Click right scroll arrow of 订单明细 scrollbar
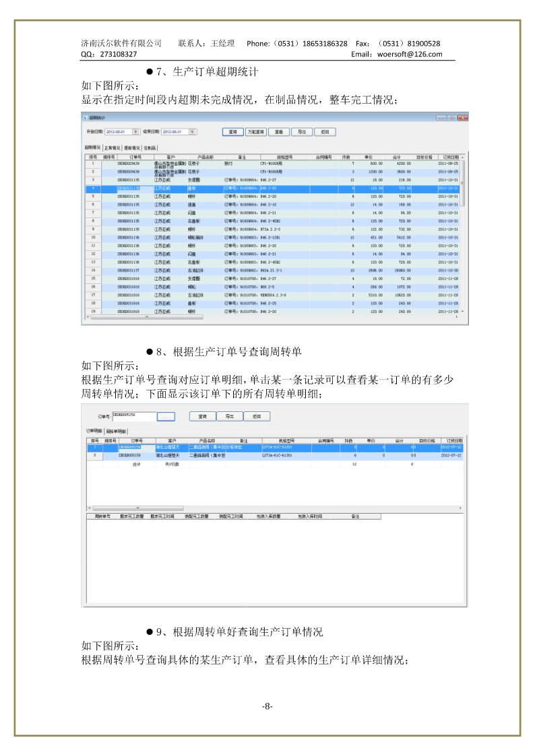535x756 pixels. (460, 508)
